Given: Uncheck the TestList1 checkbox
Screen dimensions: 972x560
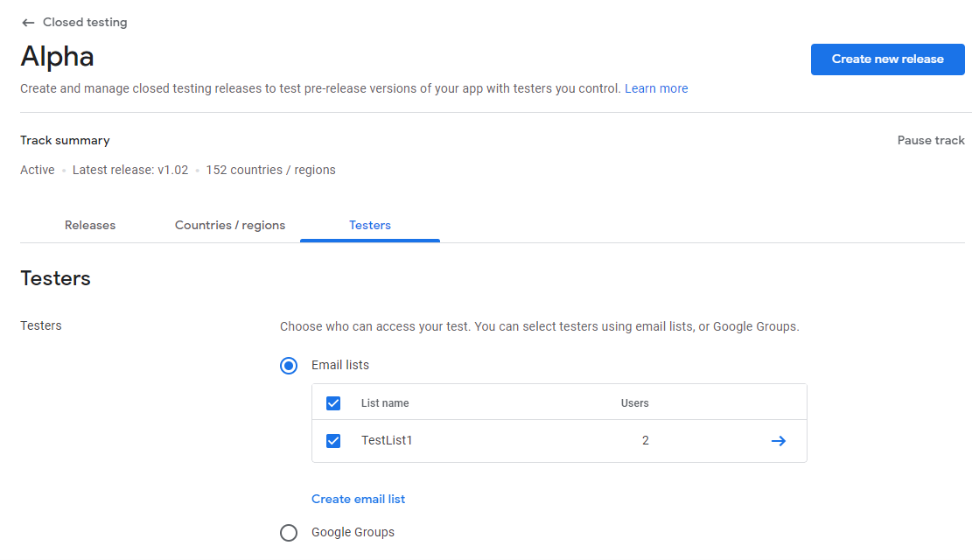Looking at the screenshot, I should pos(333,441).
